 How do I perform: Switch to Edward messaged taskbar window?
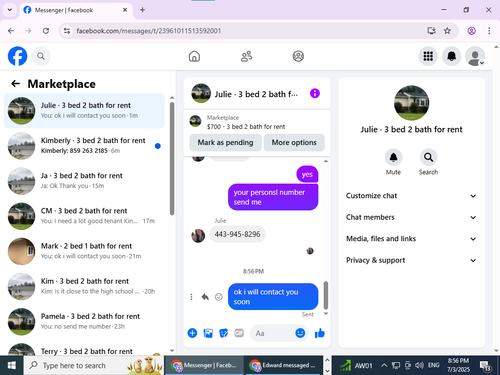(x=284, y=365)
